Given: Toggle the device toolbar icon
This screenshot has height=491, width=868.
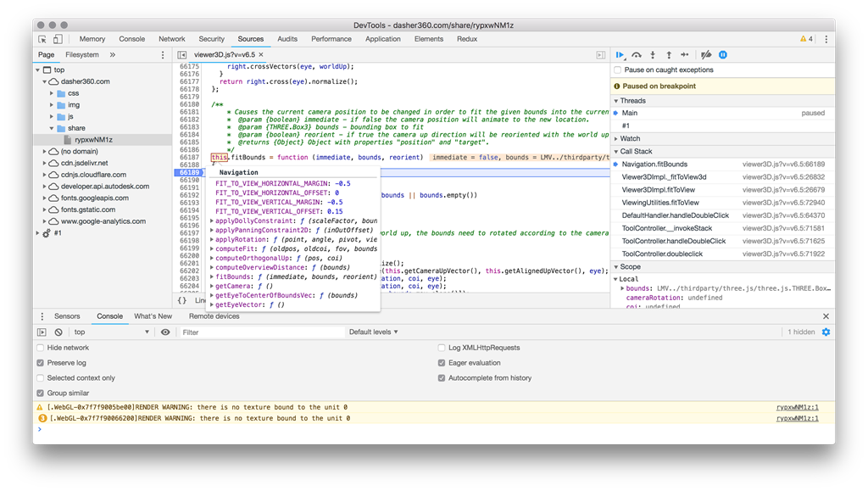Looking at the screenshot, I should tap(58, 39).
